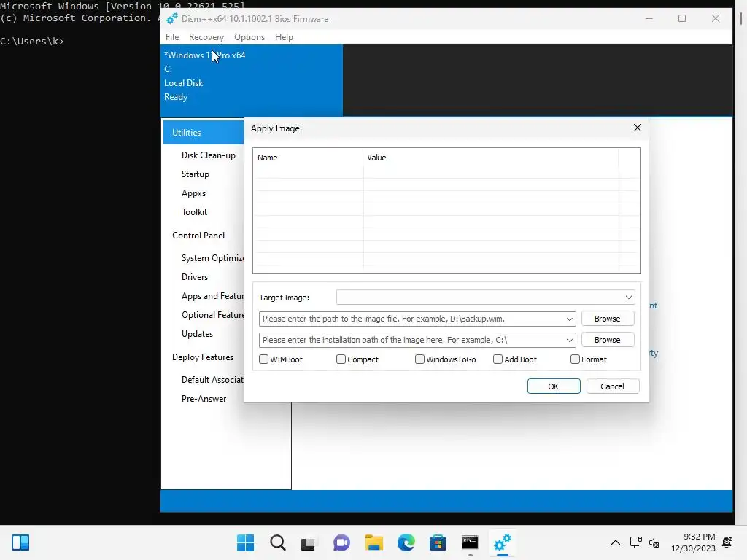The width and height of the screenshot is (747, 560).
Task: Open Startup in the sidebar
Action: pyautogui.click(x=196, y=174)
